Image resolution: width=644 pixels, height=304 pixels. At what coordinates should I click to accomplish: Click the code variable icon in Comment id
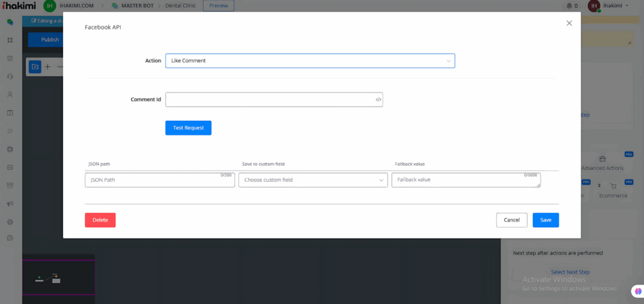tap(378, 99)
